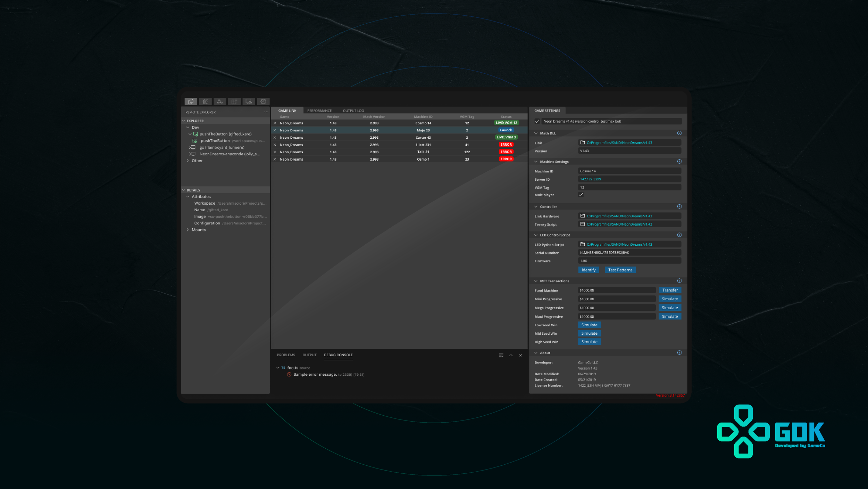Viewport: 868px width, 489px height.
Task: Click the Test Patterns button
Action: [620, 270]
